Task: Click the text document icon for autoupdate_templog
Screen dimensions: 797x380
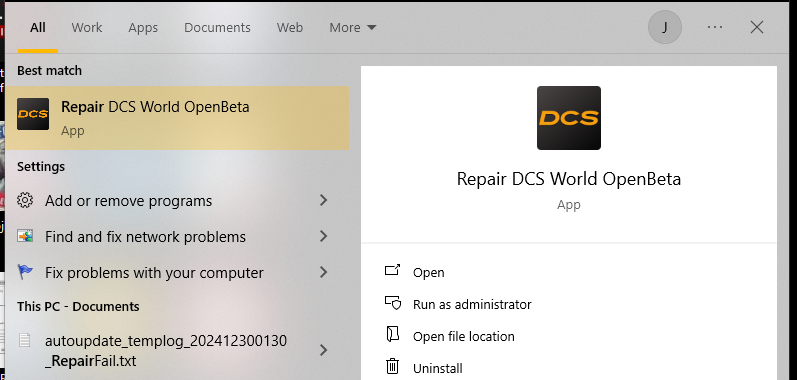Action: pos(24,339)
